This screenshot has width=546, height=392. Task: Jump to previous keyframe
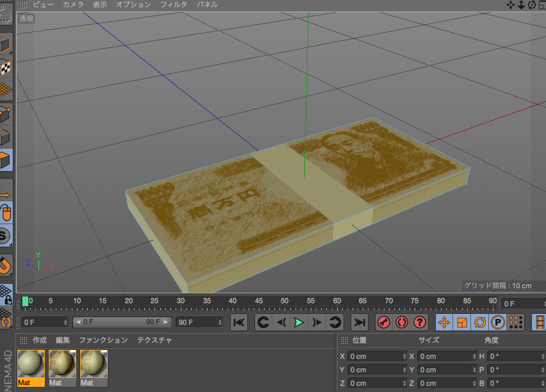coord(263,322)
